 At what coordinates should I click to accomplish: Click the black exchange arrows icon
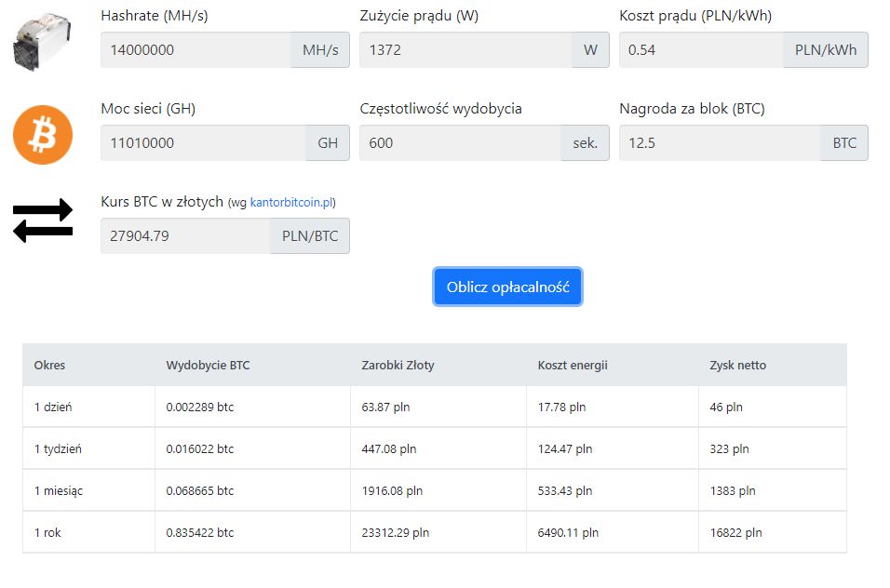pos(43,220)
